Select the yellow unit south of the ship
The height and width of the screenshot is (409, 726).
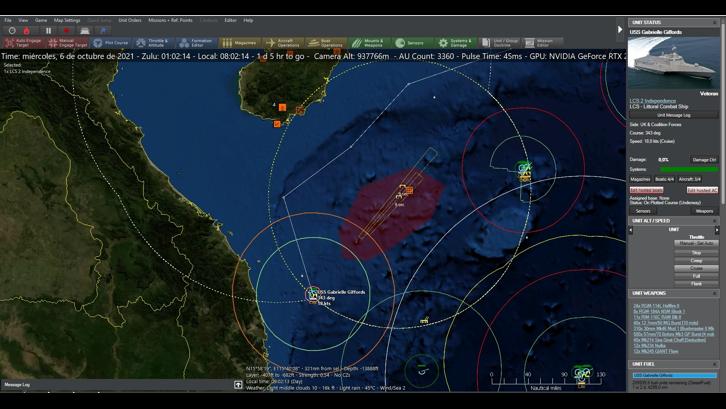pos(425,320)
